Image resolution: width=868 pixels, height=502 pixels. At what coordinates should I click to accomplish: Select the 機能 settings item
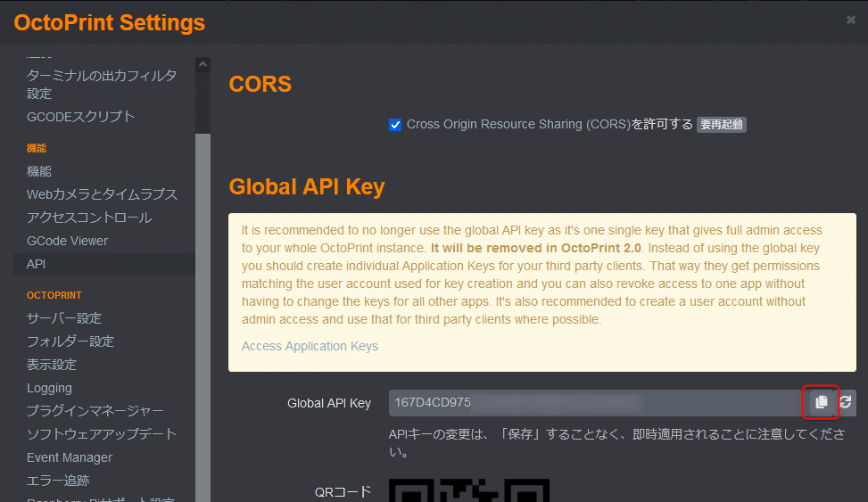(38, 171)
